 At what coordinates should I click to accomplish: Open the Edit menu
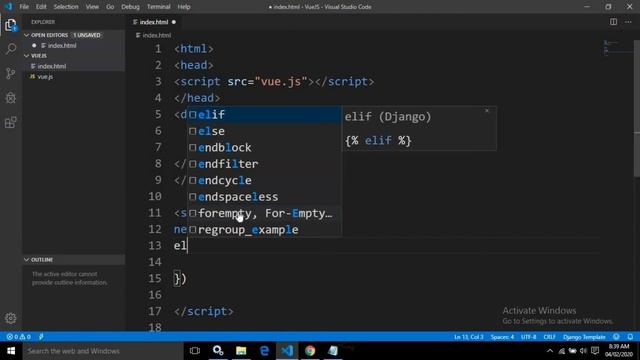click(41, 7)
